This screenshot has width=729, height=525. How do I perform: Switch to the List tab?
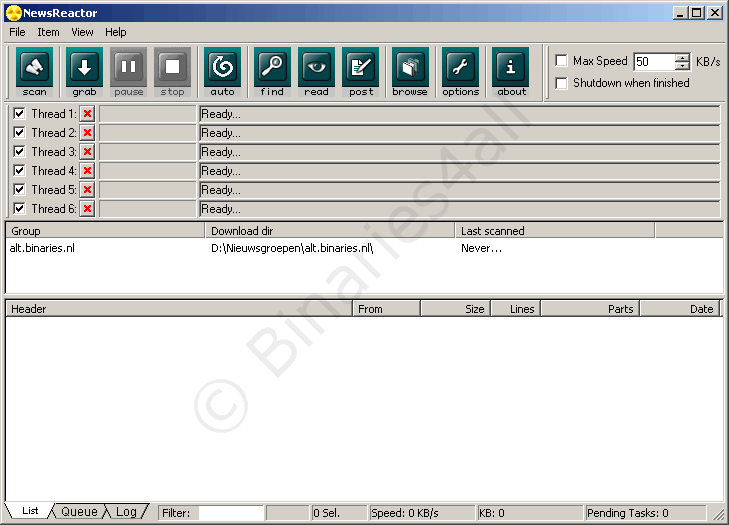(30, 511)
